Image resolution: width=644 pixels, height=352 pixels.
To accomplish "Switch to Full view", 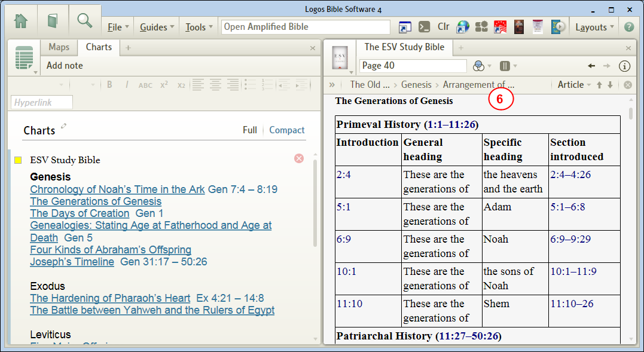I will click(250, 130).
